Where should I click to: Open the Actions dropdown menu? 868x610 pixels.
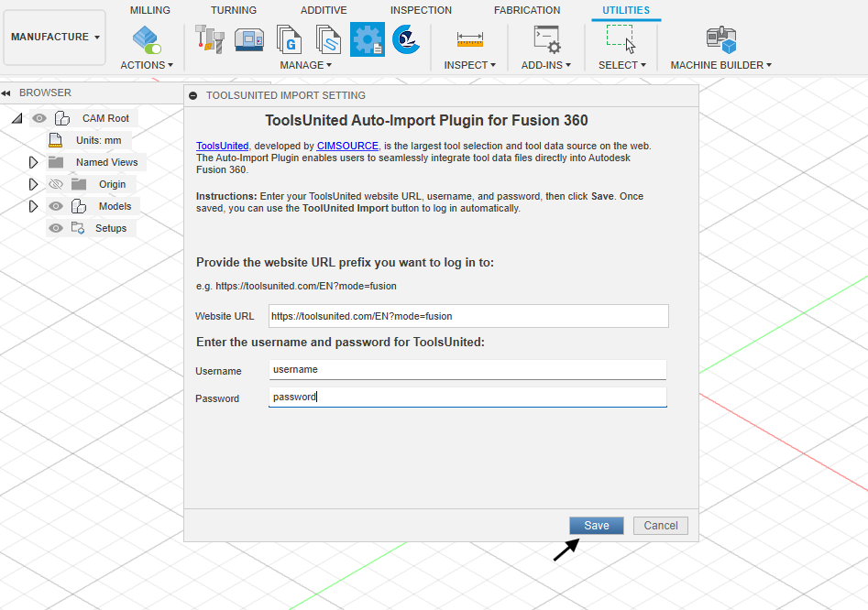tap(147, 65)
